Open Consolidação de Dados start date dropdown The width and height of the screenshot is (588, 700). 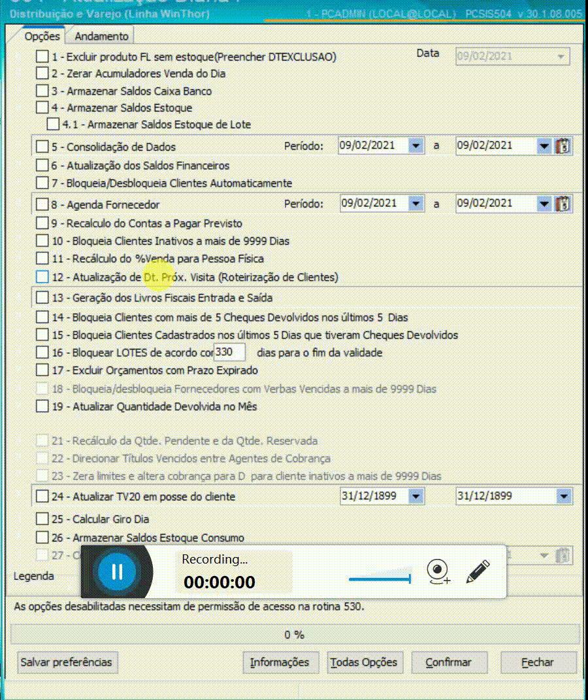coord(416,146)
